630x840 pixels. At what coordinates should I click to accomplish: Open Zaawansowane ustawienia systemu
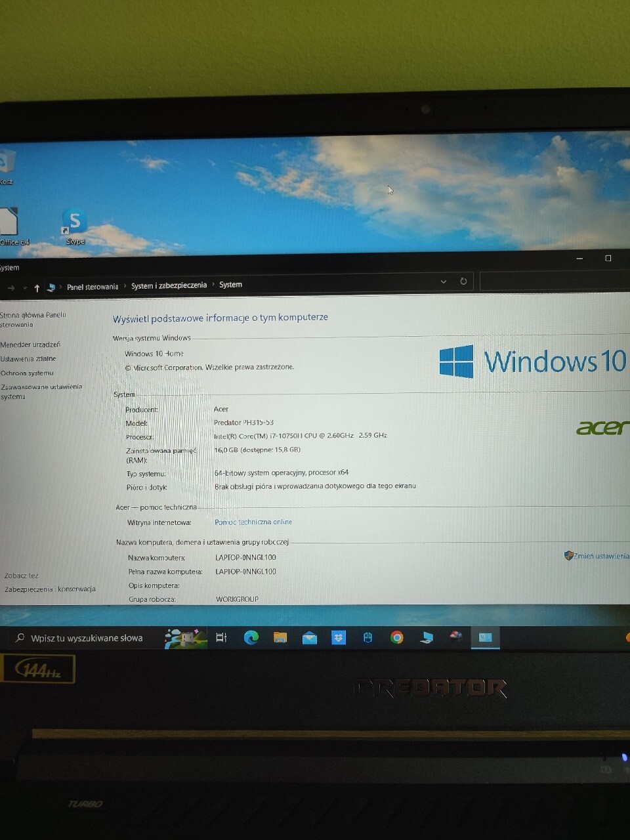41,392
